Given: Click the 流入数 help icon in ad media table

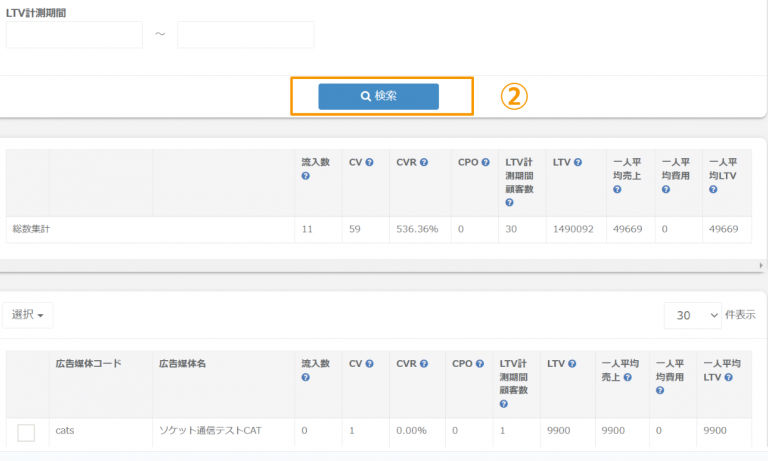Looking at the screenshot, I should (306, 377).
